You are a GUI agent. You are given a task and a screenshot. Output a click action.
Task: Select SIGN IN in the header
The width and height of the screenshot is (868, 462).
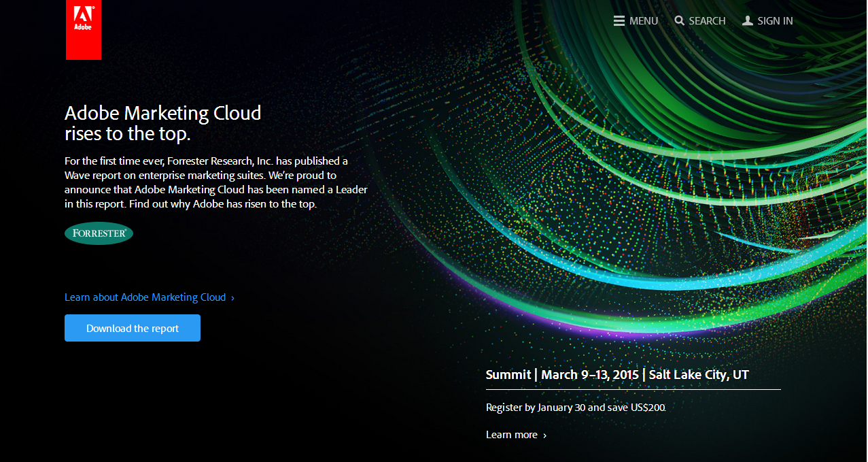(775, 21)
